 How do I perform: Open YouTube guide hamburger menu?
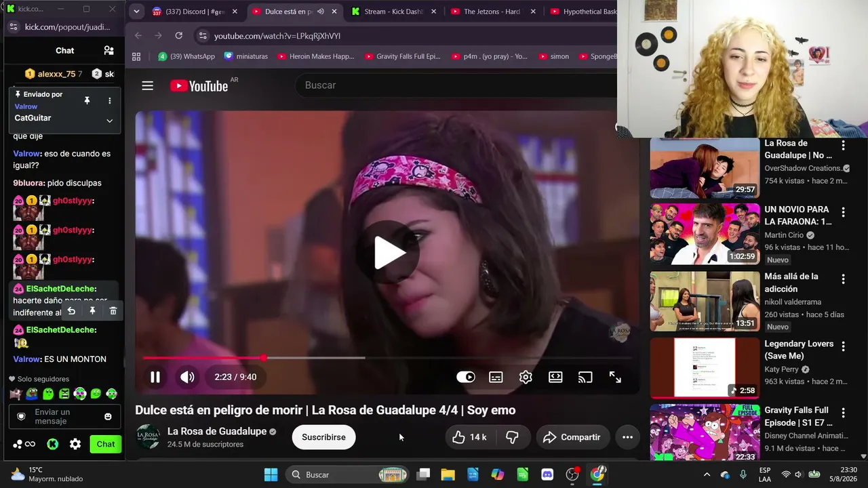[147, 85]
